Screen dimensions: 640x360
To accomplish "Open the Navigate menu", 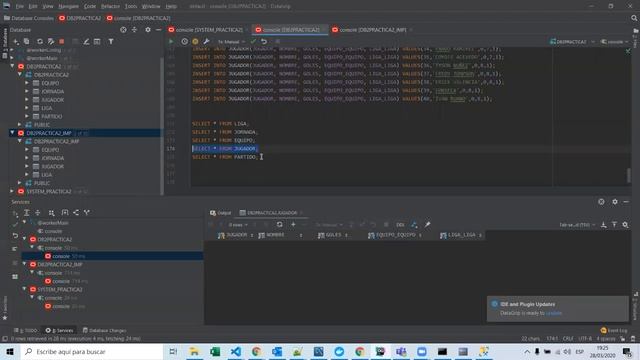I will (68, 7).
